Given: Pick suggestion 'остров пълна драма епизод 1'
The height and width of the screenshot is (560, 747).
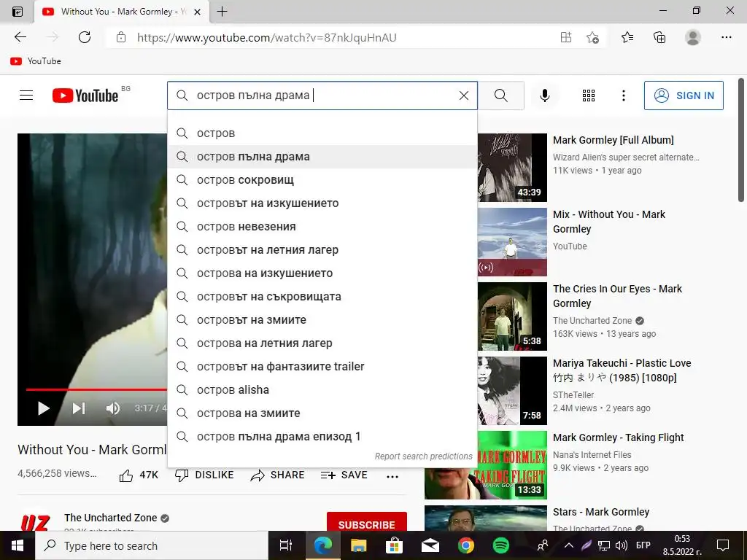Looking at the screenshot, I should [x=322, y=437].
